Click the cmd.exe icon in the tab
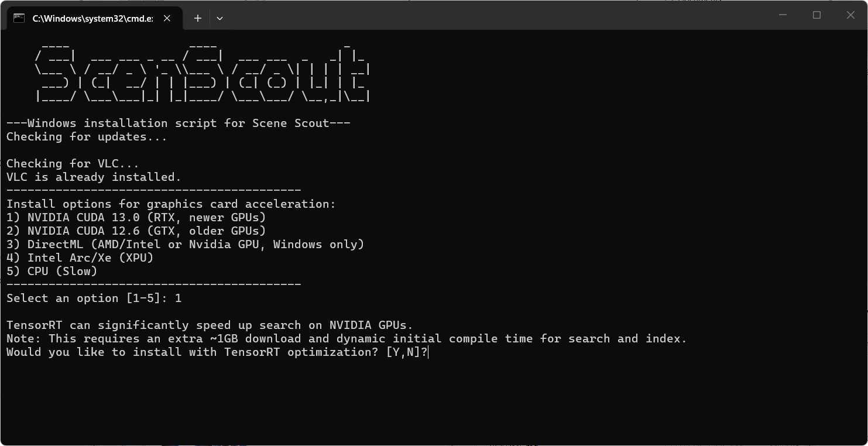The height and width of the screenshot is (446, 868). pos(19,18)
